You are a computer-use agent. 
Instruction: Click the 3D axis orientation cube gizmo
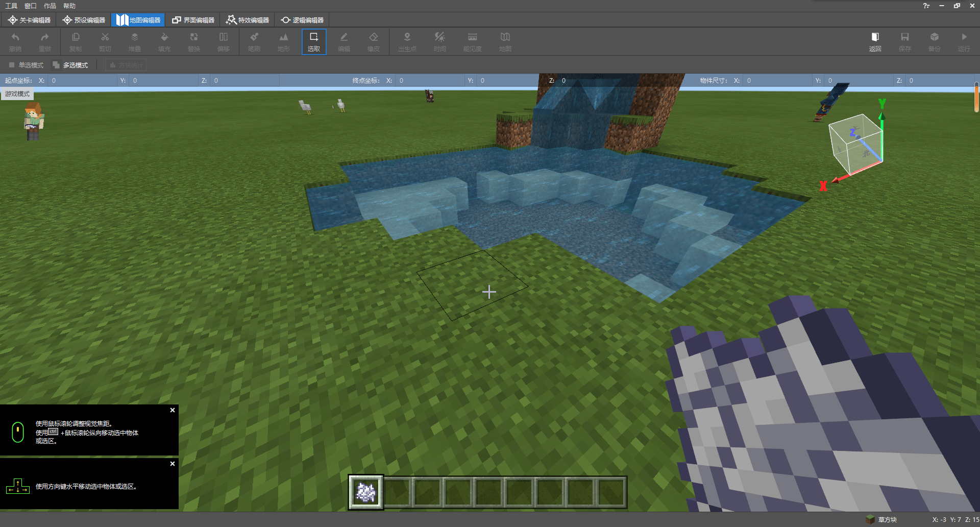[x=856, y=143]
